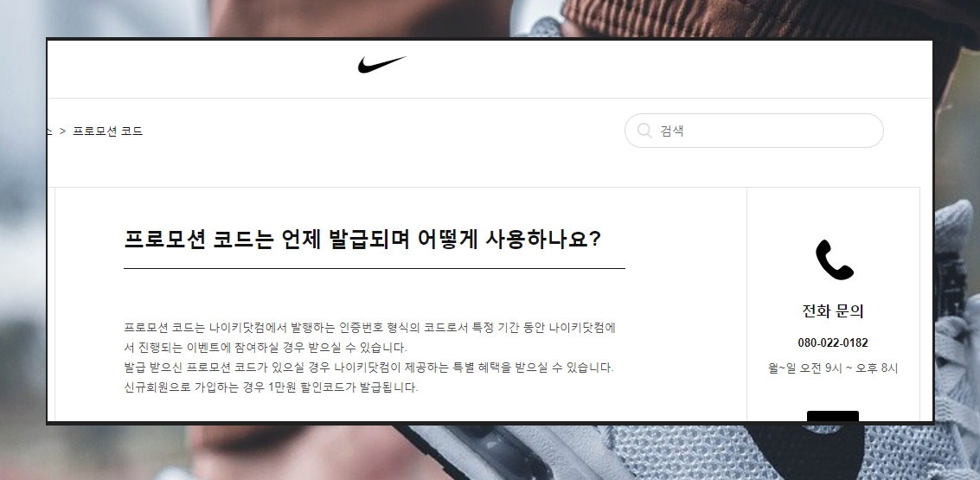This screenshot has width=980, height=480.
Task: Click the paragraph line starting with 발급 받으신
Action: click(368, 368)
